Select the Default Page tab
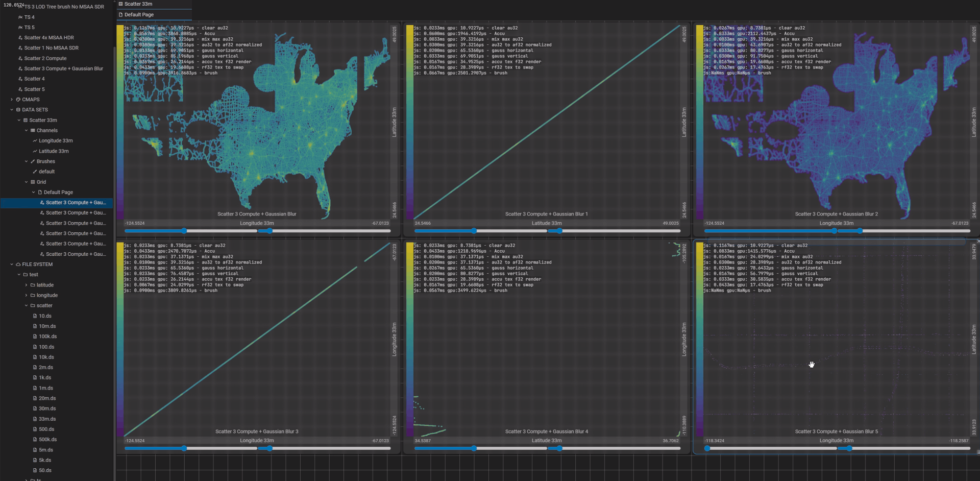Viewport: 980px width, 481px height. (x=139, y=15)
